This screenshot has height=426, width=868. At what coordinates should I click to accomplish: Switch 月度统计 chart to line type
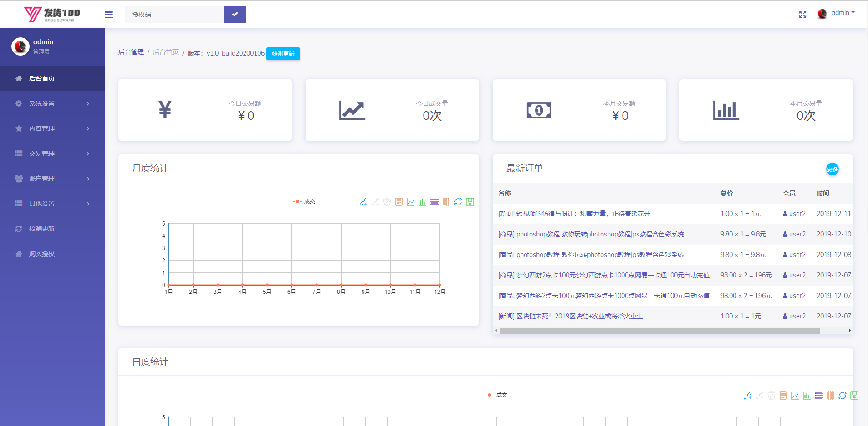tap(411, 202)
